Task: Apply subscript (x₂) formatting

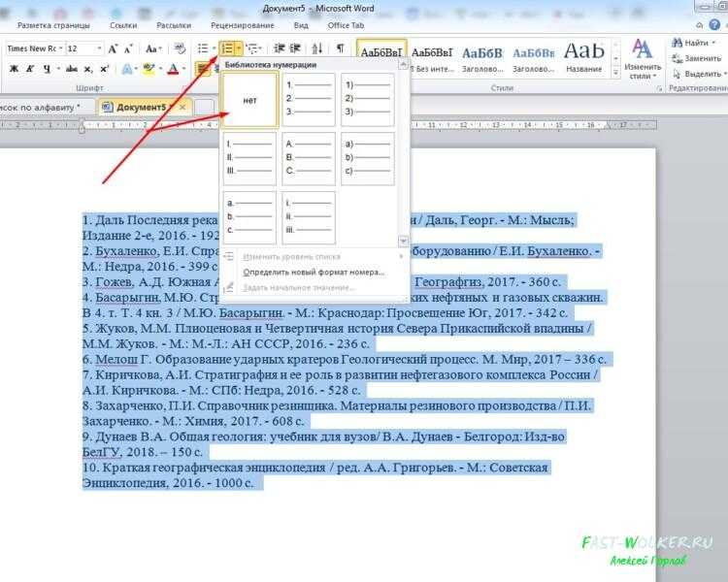Action: coord(88,69)
